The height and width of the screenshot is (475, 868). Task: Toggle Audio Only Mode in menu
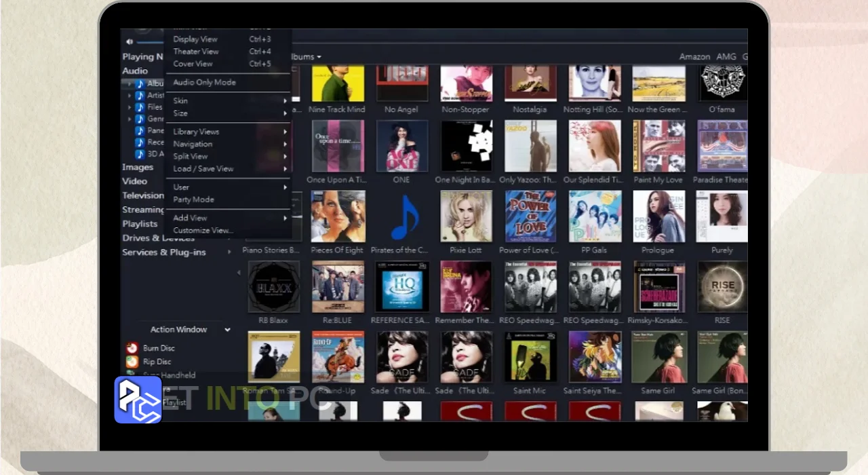click(x=204, y=82)
